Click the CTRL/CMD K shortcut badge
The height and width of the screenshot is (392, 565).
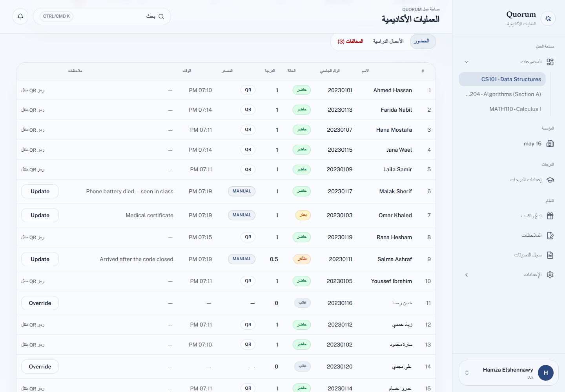[56, 16]
